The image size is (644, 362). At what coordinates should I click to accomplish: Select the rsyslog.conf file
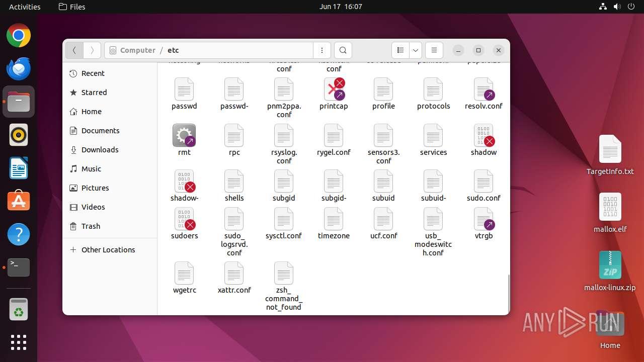[284, 135]
